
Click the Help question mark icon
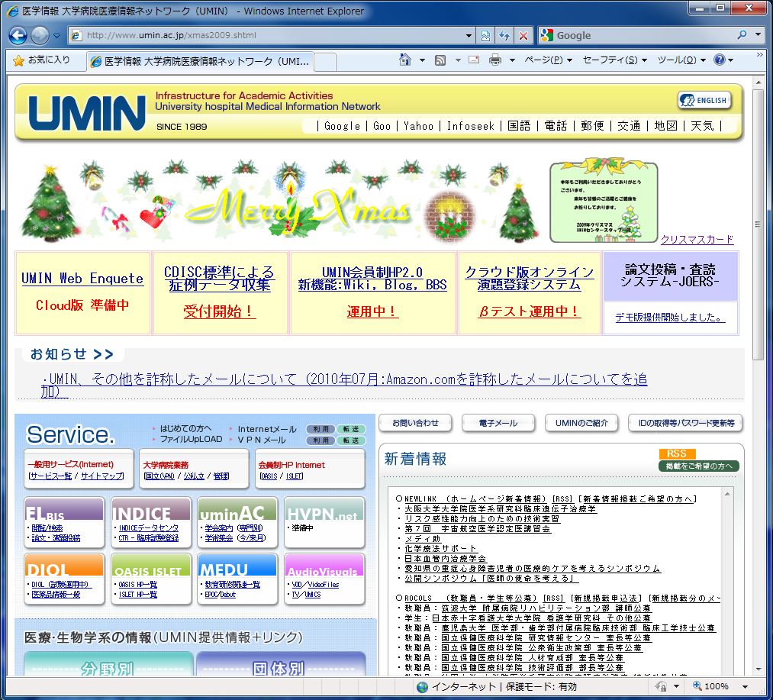[x=720, y=60]
